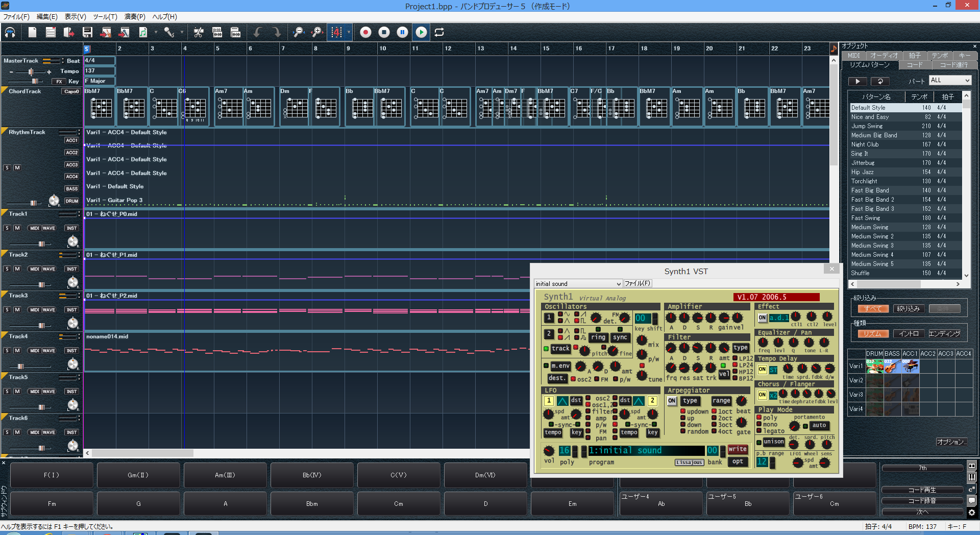
Task: Zoom in with the plus magnifier icon
Action: click(x=317, y=32)
